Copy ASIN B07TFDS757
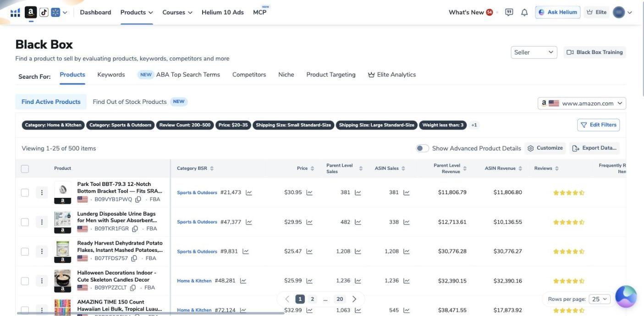Screen dimensions: 644x316 pyautogui.click(x=134, y=258)
